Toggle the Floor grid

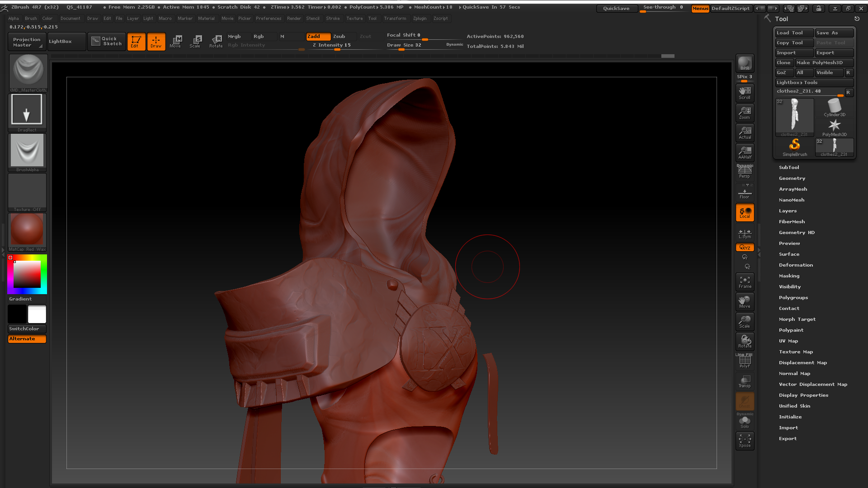[745, 193]
